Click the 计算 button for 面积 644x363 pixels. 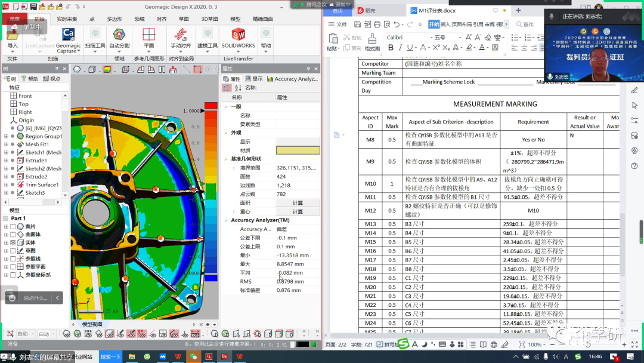click(298, 203)
